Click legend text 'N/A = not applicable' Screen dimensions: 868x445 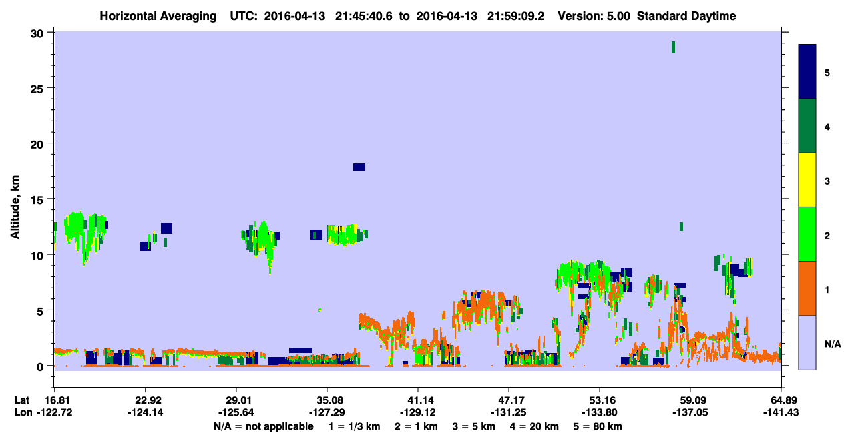(x=264, y=426)
